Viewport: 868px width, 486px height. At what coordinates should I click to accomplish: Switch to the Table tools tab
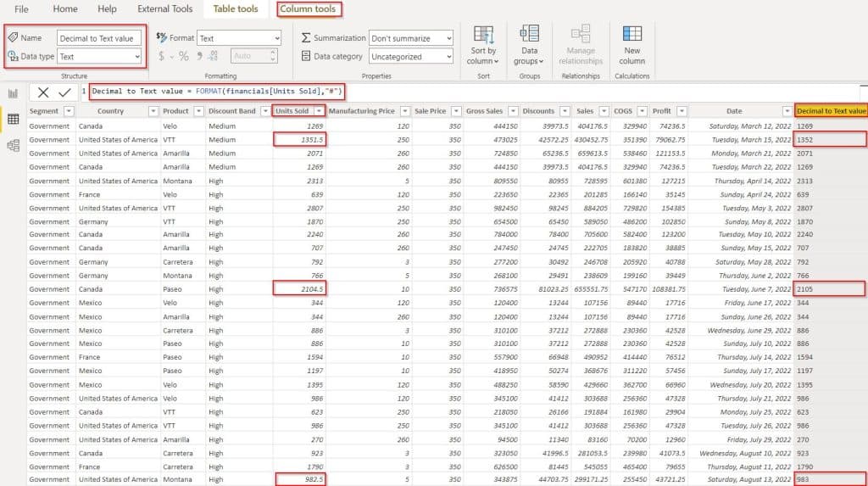click(236, 8)
